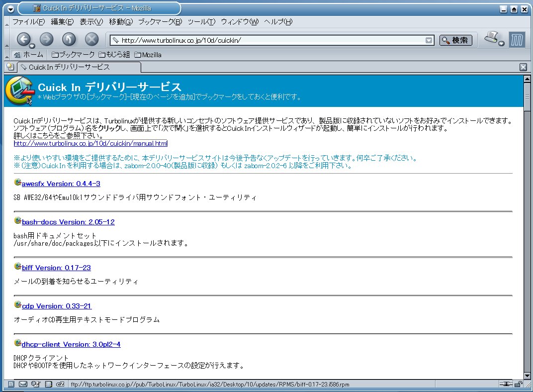Open the ブックマーク(B) menu
The width and height of the screenshot is (533, 392).
(x=160, y=22)
